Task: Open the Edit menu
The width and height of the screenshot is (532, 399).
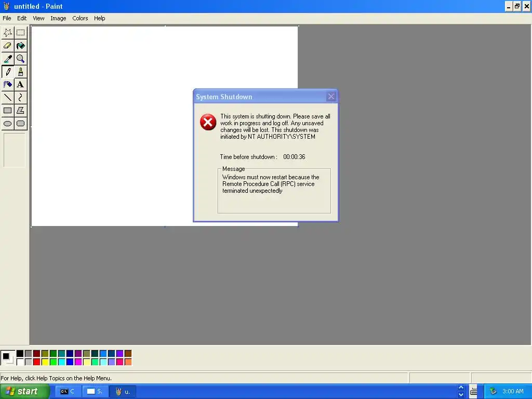Action: click(x=22, y=18)
